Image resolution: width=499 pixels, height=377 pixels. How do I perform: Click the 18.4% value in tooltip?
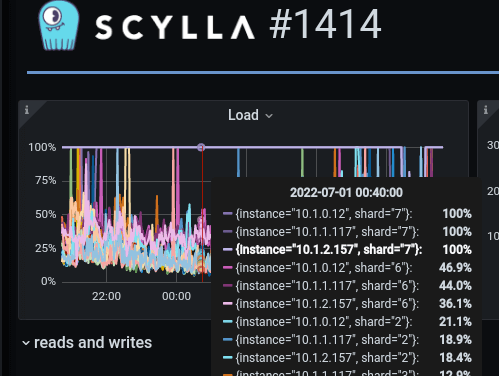(455, 358)
